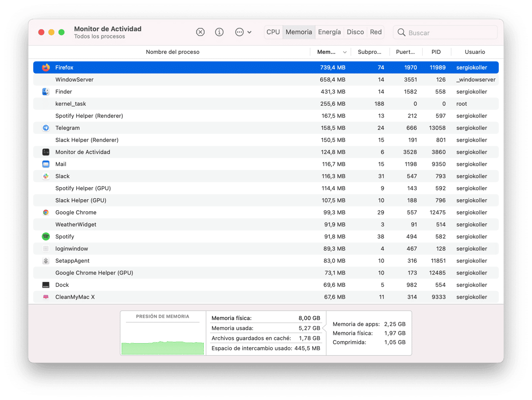Select the kernel_task process row

(x=266, y=104)
